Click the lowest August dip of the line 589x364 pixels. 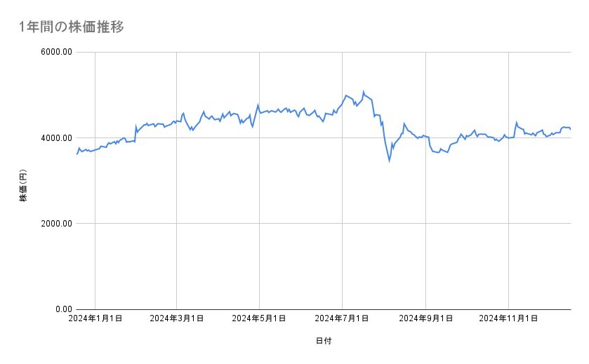pyautogui.click(x=389, y=161)
